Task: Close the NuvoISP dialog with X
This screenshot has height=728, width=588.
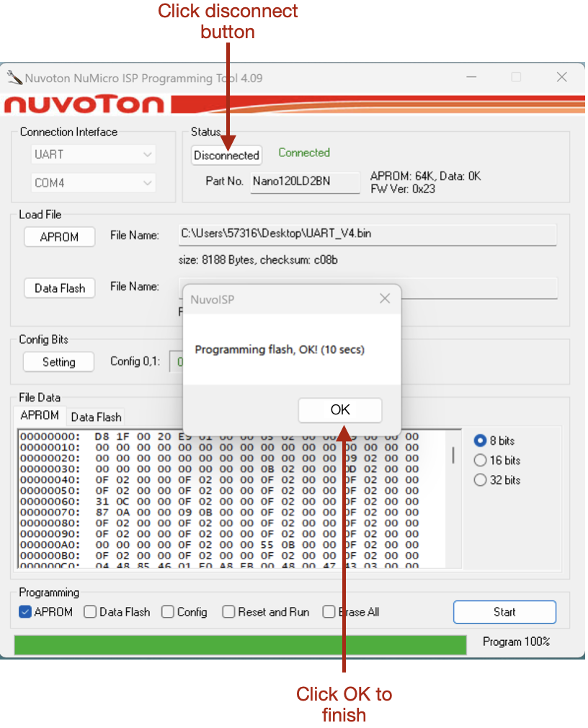Action: 385,298
